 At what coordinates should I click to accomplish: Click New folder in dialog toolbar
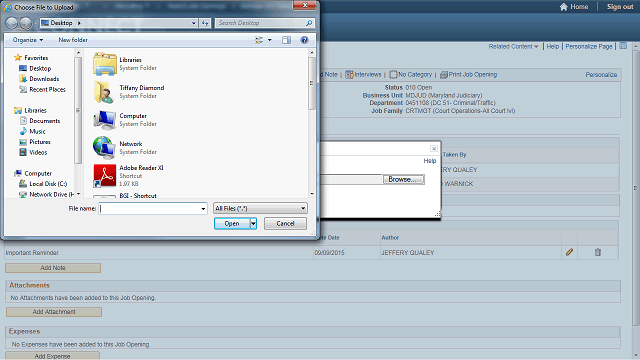tap(73, 40)
